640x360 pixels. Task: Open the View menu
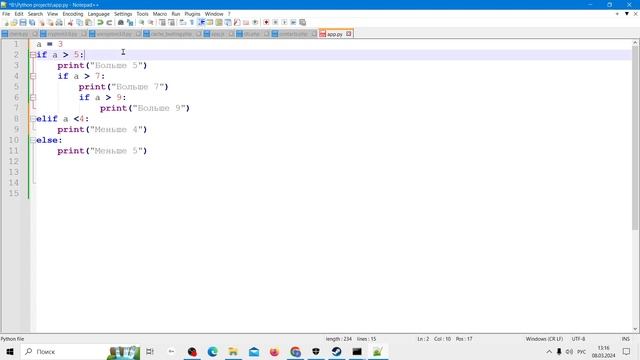coord(52,14)
